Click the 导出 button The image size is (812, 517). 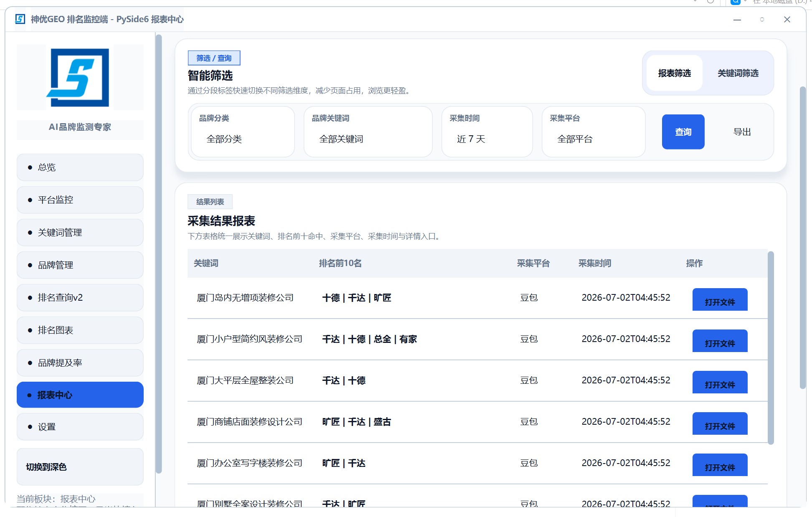click(742, 132)
